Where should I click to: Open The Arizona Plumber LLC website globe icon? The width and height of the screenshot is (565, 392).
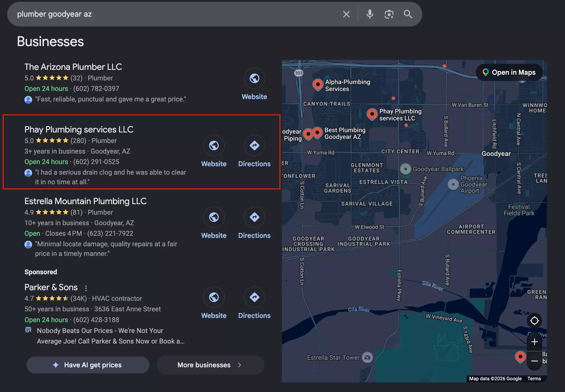click(254, 78)
